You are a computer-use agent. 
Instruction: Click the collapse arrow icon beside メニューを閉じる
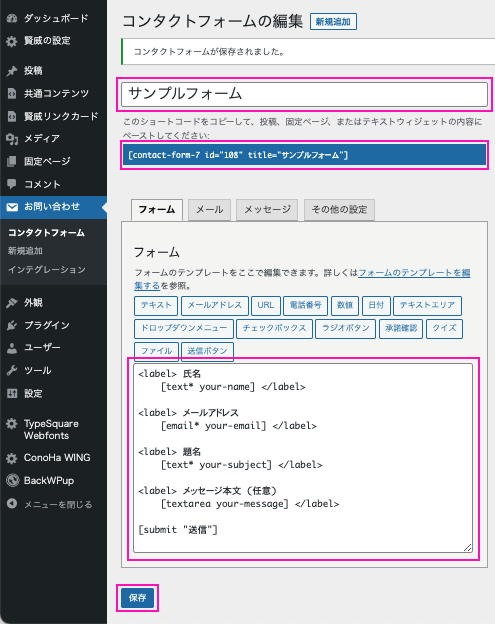(12, 504)
